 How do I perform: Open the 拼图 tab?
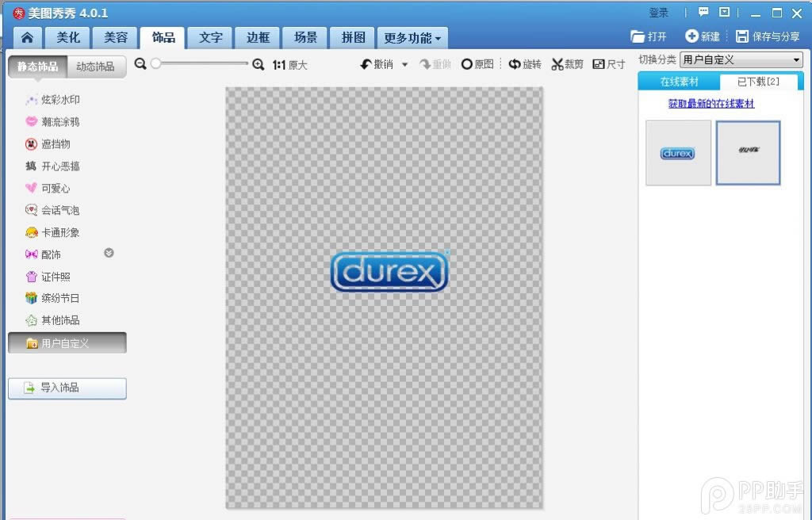click(353, 37)
